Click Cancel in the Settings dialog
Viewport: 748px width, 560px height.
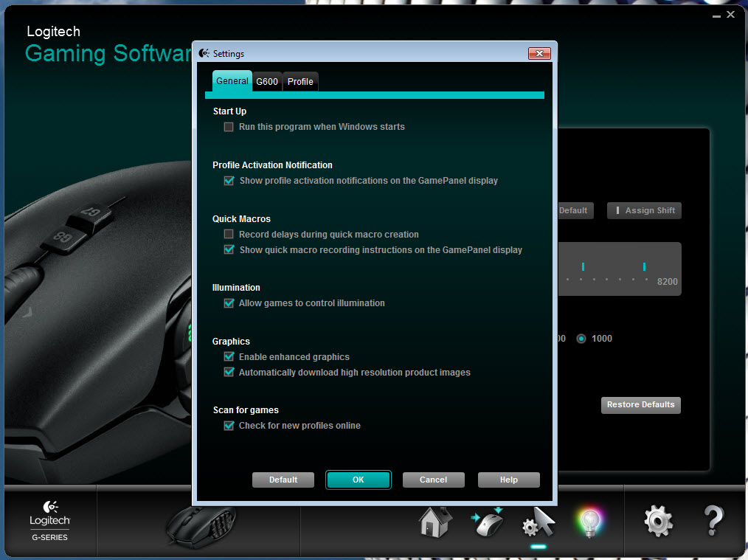click(433, 480)
